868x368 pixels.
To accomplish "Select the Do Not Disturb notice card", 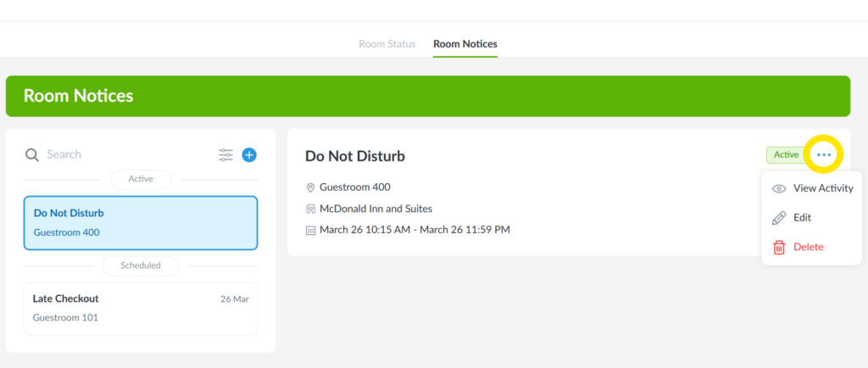I will (x=141, y=223).
